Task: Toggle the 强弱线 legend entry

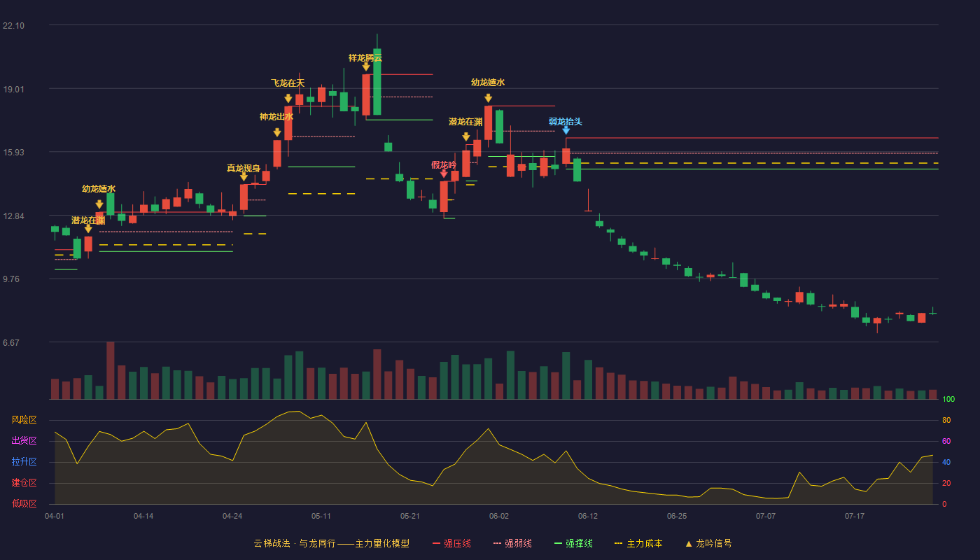Action: [x=512, y=543]
